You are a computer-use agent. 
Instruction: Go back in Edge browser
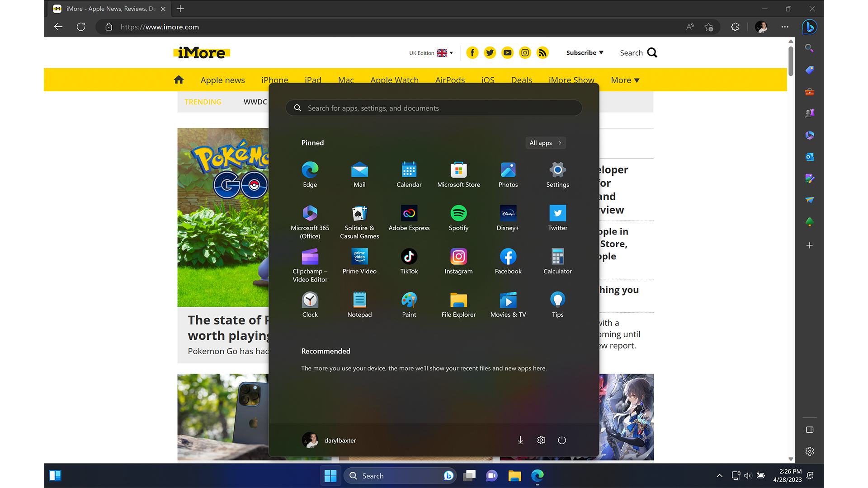pos(58,27)
